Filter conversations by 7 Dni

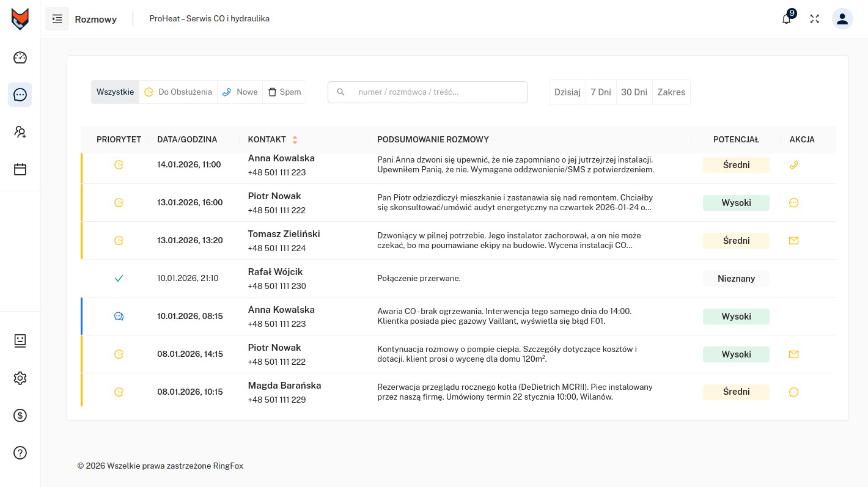(x=600, y=92)
